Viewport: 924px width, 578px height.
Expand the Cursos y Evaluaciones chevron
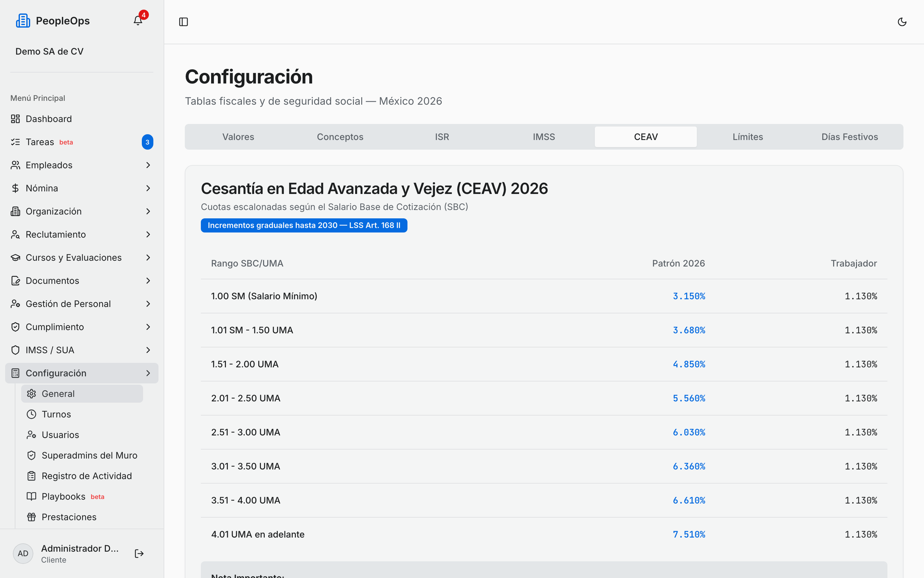click(x=148, y=258)
